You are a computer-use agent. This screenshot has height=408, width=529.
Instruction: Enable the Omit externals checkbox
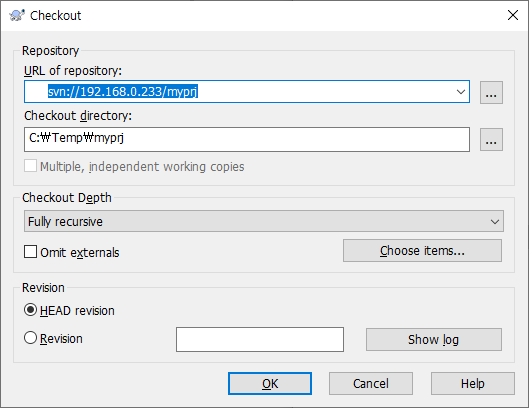30,252
